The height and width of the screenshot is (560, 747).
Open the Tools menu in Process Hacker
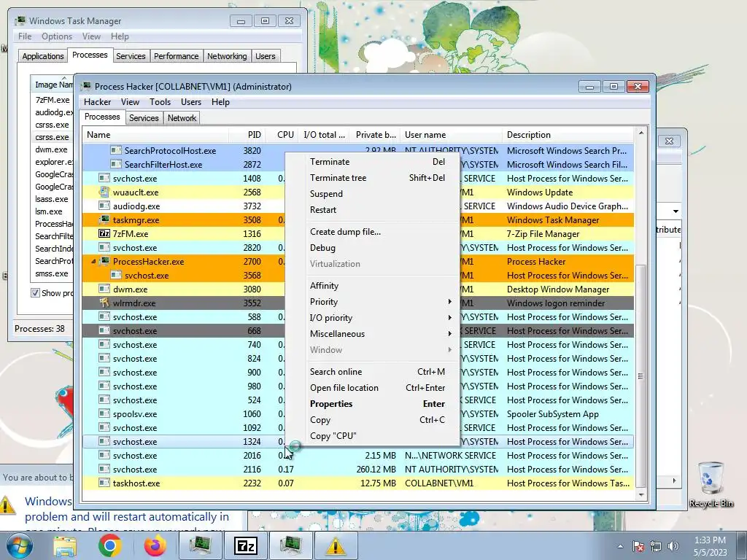pyautogui.click(x=160, y=102)
